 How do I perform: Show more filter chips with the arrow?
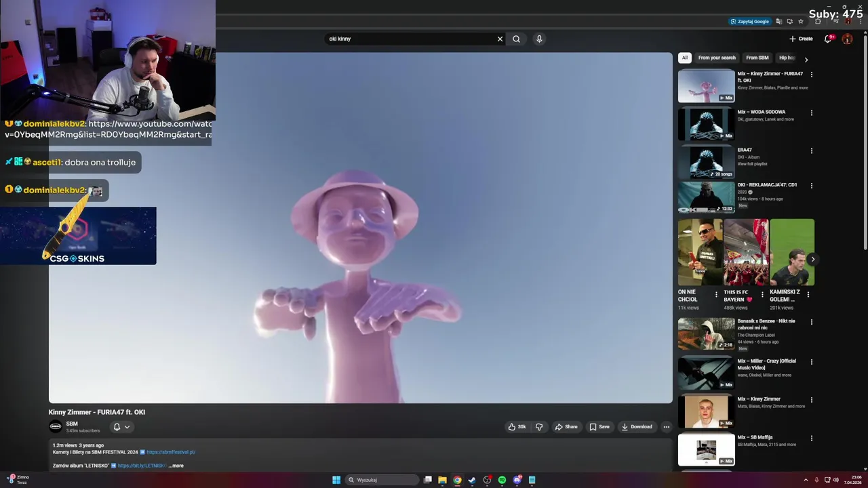(x=806, y=60)
